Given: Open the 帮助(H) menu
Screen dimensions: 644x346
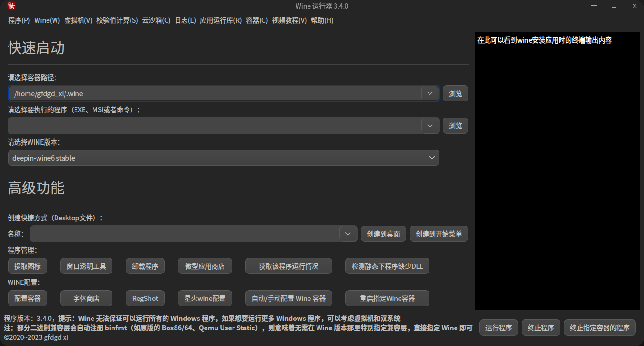Looking at the screenshot, I should point(322,20).
